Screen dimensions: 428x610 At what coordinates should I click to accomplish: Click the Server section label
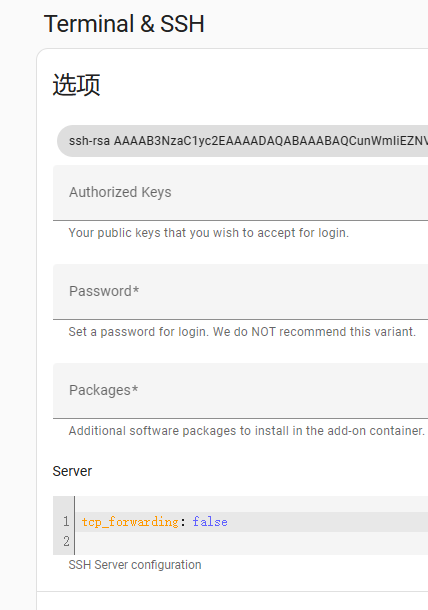coord(72,472)
